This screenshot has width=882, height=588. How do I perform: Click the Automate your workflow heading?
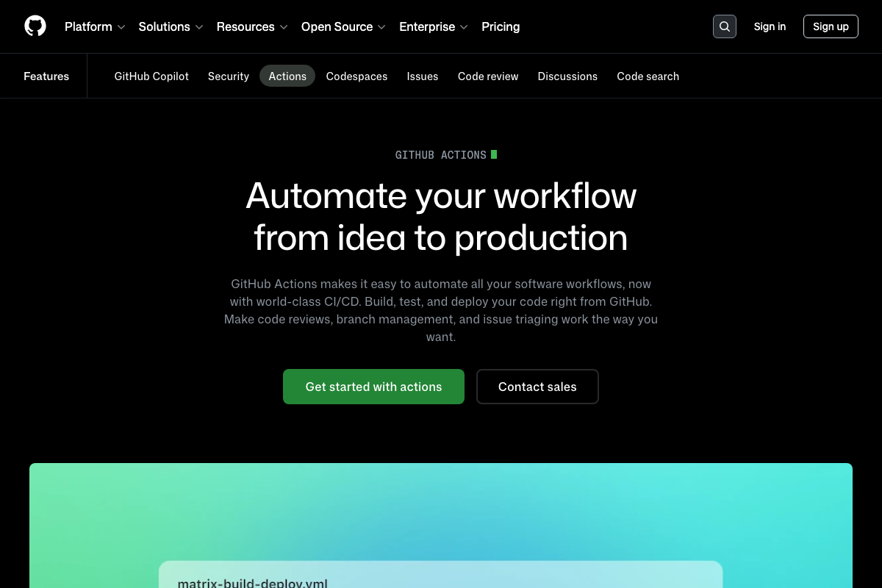click(x=441, y=216)
